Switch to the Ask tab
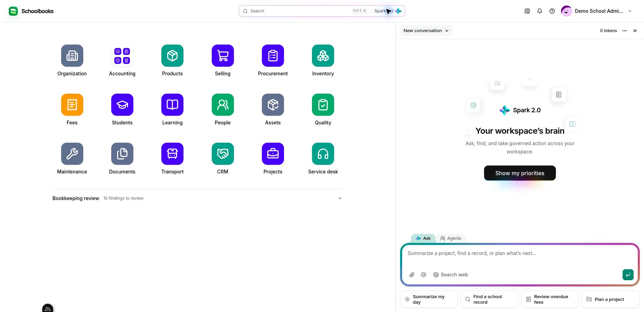 point(423,238)
